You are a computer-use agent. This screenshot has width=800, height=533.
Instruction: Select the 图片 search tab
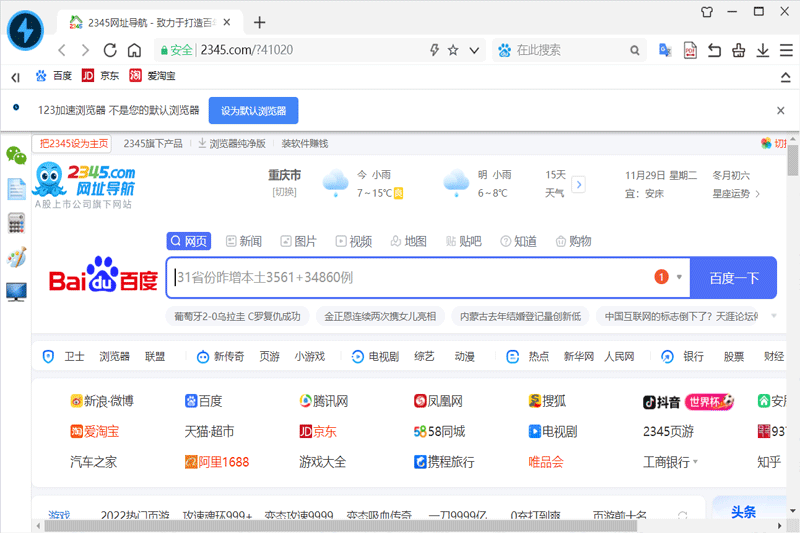point(298,241)
